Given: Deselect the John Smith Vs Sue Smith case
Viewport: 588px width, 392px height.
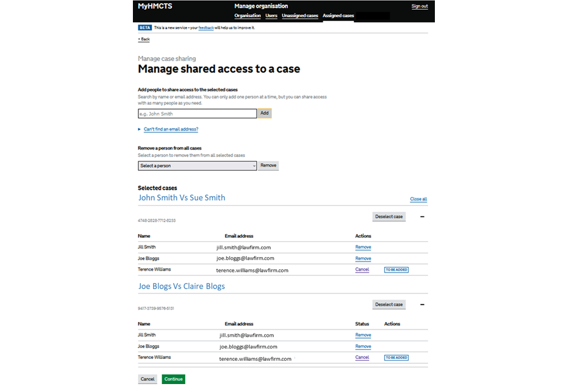Looking at the screenshot, I should (x=389, y=217).
